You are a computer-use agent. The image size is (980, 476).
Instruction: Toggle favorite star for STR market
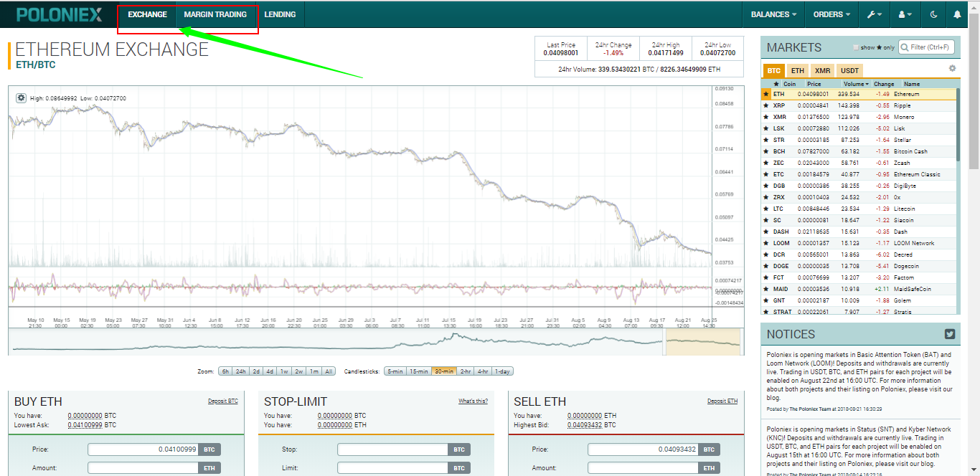(x=766, y=140)
